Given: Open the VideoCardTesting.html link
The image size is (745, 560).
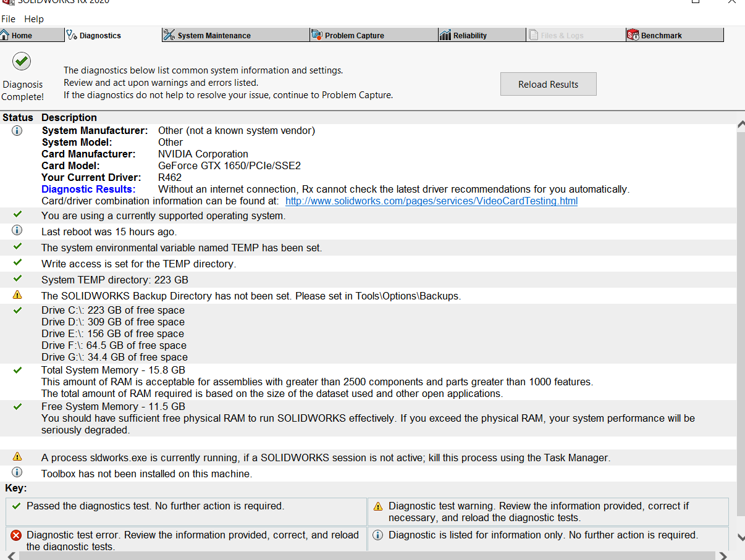Looking at the screenshot, I should tap(431, 201).
